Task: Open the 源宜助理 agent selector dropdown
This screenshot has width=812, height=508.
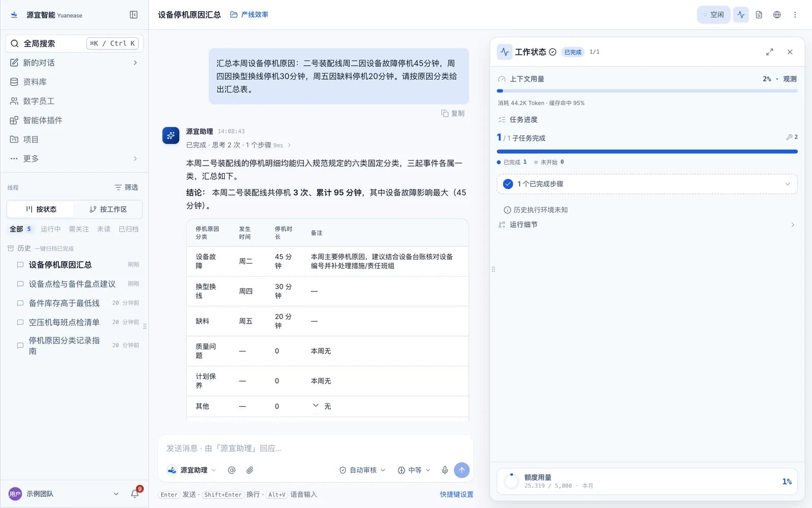Action: (x=192, y=470)
